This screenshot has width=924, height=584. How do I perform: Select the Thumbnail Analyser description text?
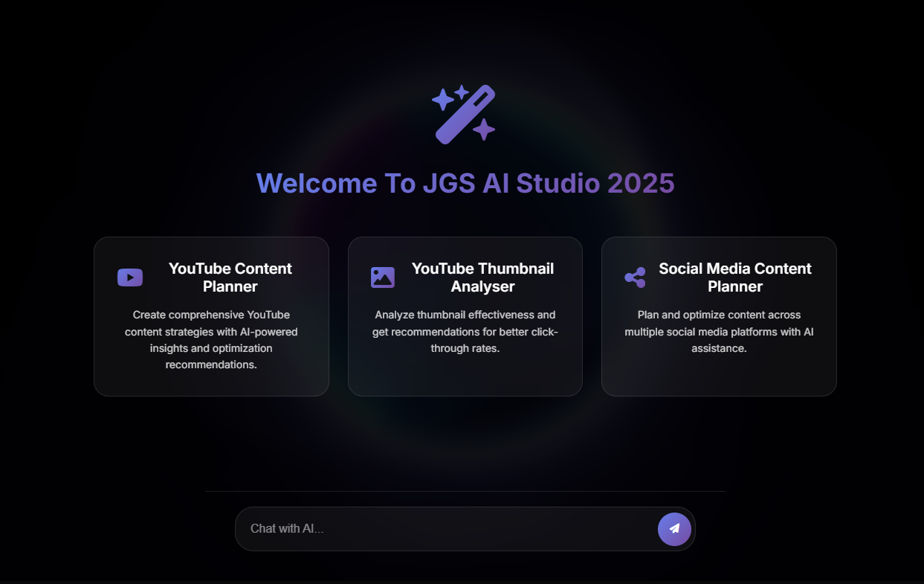465,332
